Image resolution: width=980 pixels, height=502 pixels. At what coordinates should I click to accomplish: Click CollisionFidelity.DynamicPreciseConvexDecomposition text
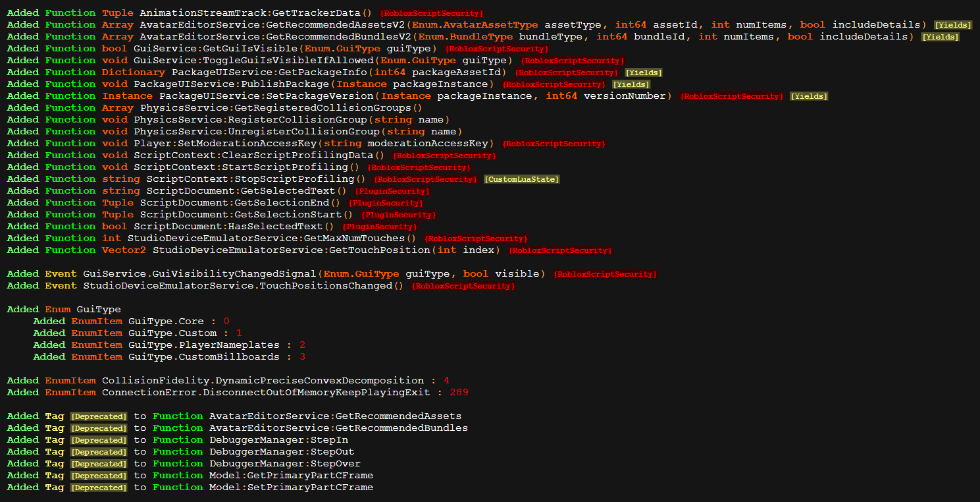(x=263, y=380)
